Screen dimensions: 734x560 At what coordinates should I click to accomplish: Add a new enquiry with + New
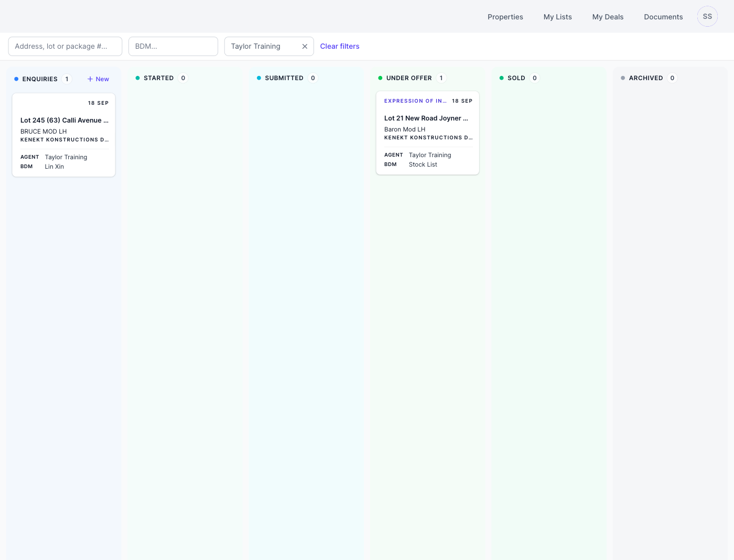point(98,79)
